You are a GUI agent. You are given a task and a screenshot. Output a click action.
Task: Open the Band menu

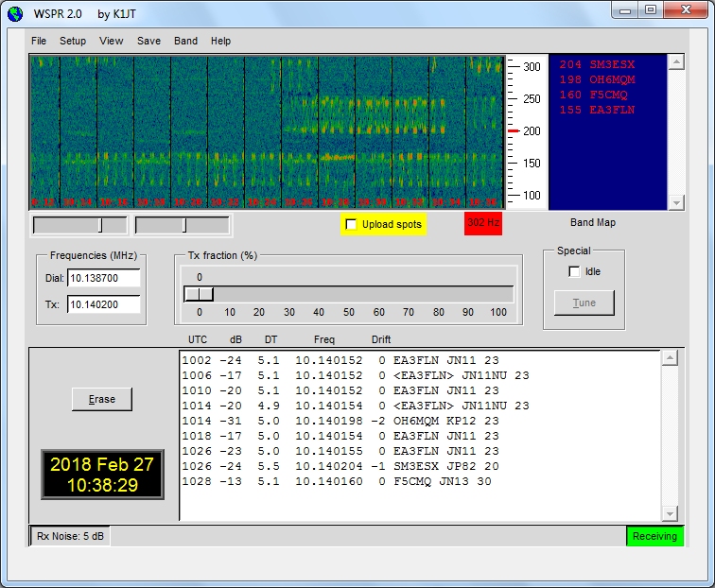point(185,41)
